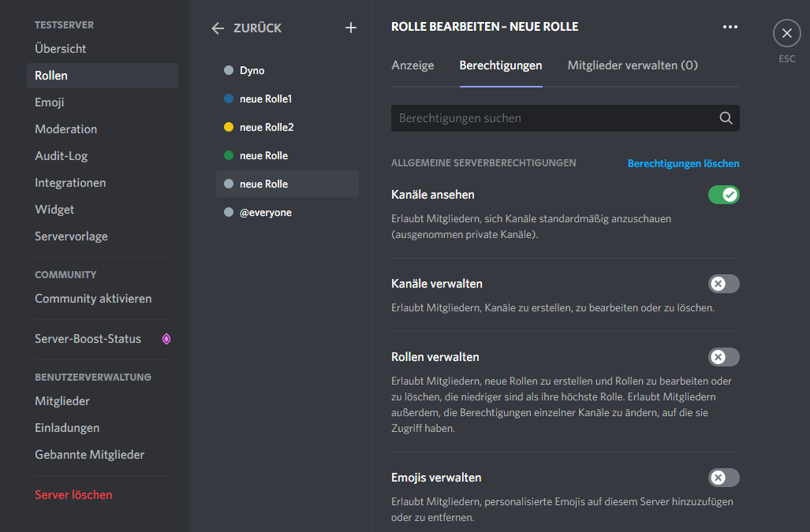Click the magnifier icon in the permissions search bar
This screenshot has width=810, height=532.
[x=725, y=117]
